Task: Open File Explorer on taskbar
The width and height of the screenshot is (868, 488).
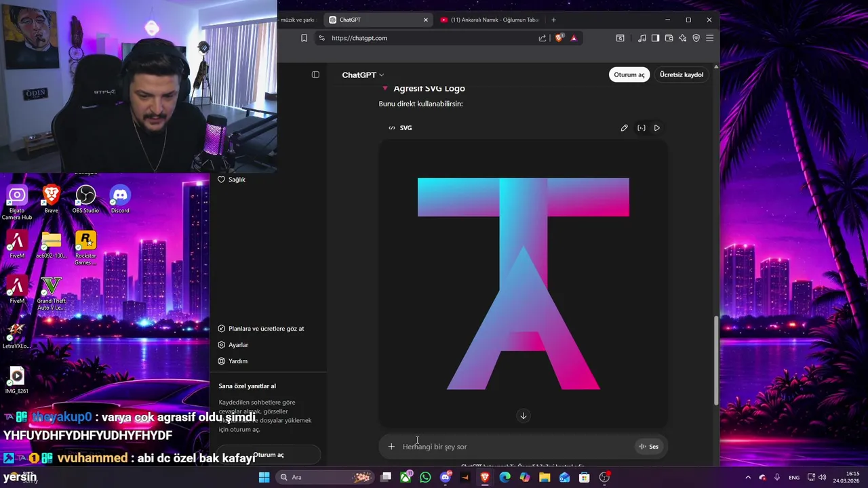Action: (545, 477)
